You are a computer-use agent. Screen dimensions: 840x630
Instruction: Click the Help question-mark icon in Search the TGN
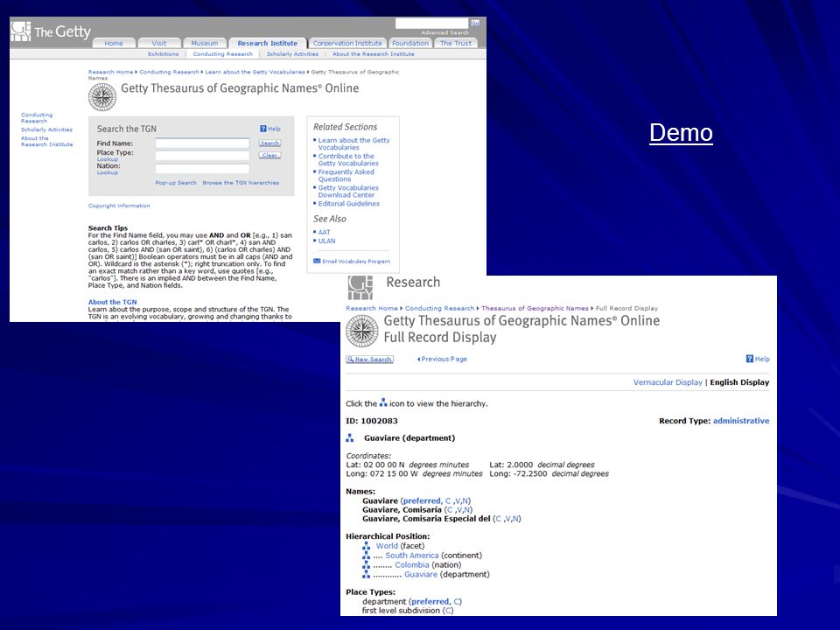tap(263, 129)
